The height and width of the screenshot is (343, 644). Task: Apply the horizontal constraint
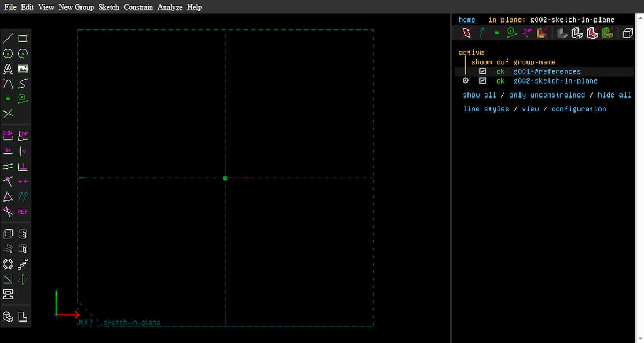8,151
